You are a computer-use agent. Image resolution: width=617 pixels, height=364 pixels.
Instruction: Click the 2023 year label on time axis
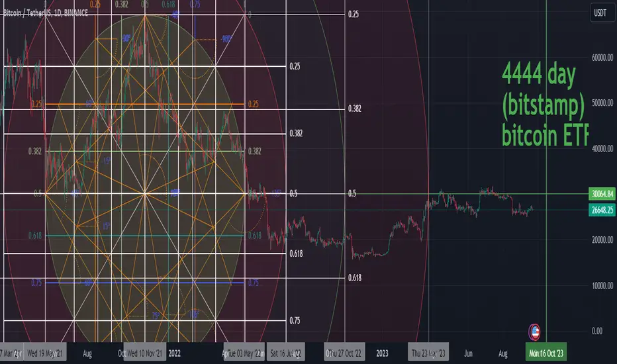(382, 353)
